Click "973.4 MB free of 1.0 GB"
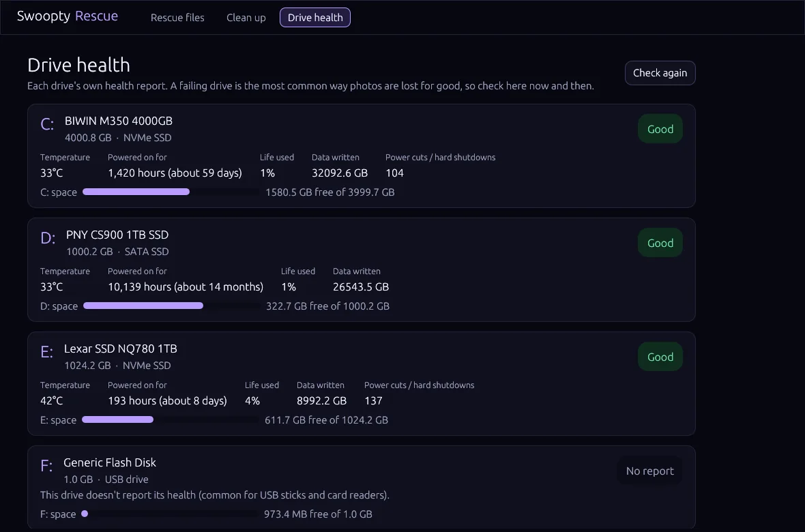 tap(319, 514)
